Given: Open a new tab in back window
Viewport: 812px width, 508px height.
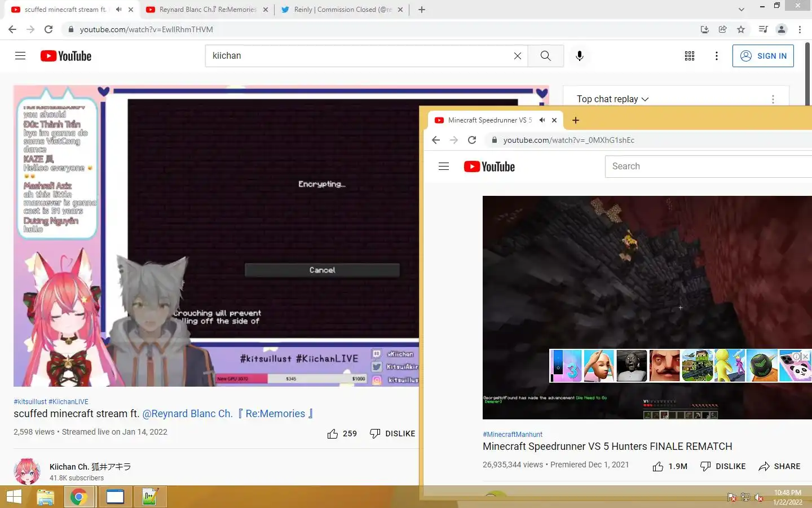Looking at the screenshot, I should (421, 10).
